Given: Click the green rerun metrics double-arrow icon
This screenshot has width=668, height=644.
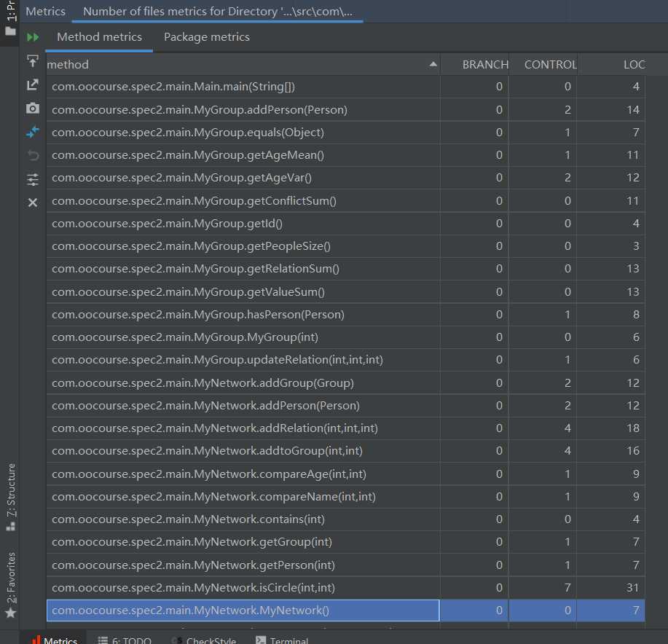Looking at the screenshot, I should click(33, 37).
